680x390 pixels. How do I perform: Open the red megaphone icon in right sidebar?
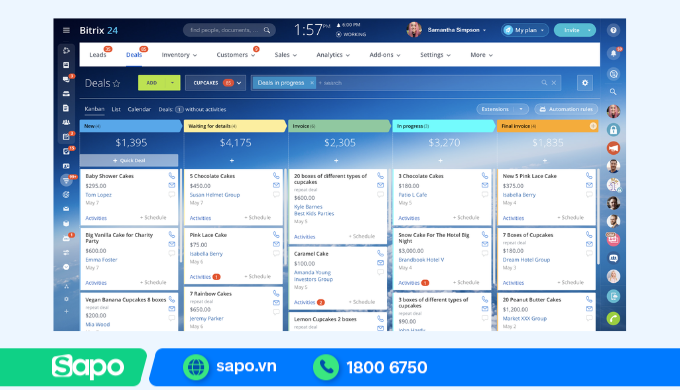click(613, 148)
